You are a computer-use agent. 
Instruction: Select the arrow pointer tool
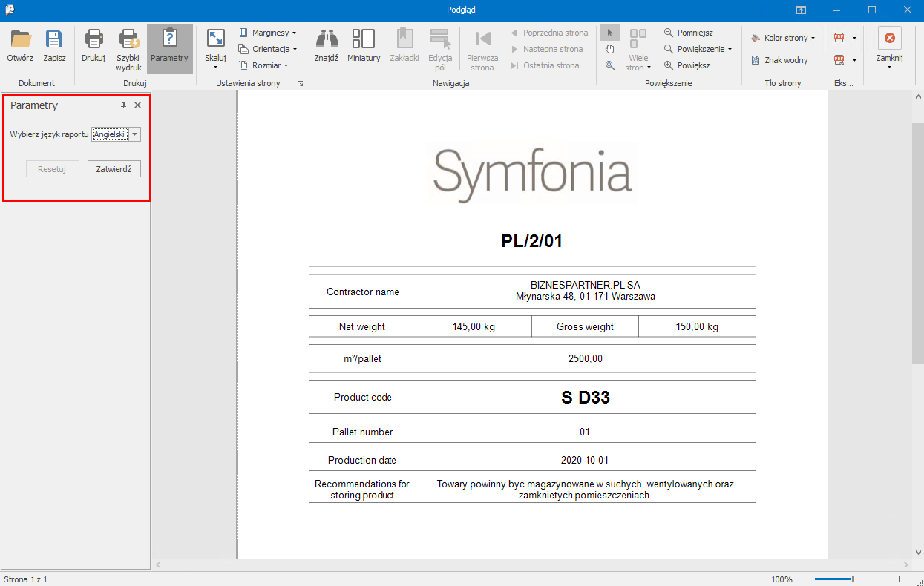(610, 33)
